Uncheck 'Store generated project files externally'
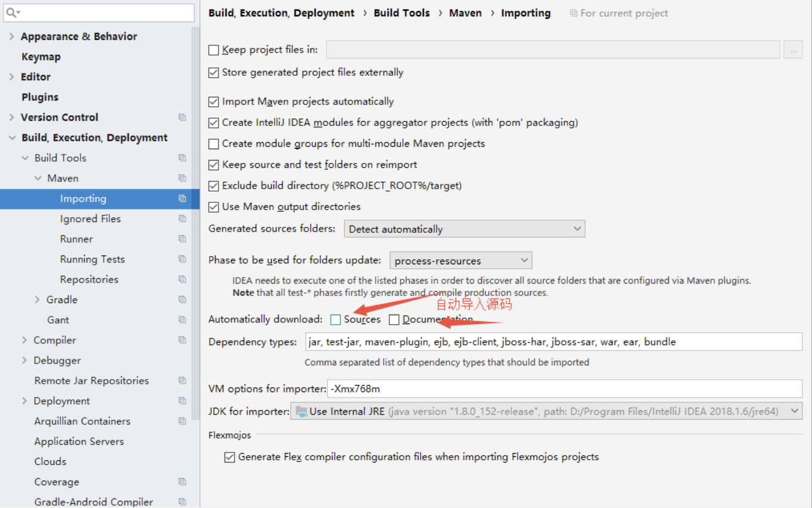The width and height of the screenshot is (812, 508). click(214, 73)
